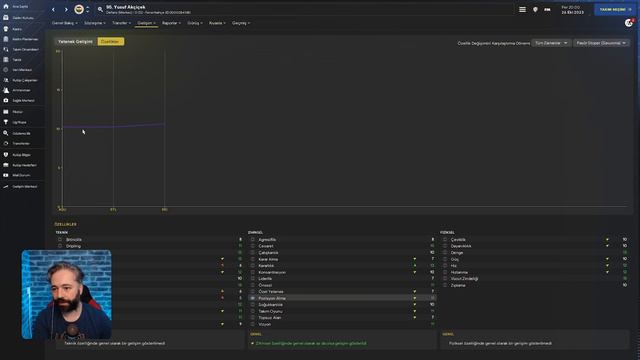Image resolution: width=640 pixels, height=360 pixels.
Task: Open Fikstür schedule icon
Action: (6, 112)
